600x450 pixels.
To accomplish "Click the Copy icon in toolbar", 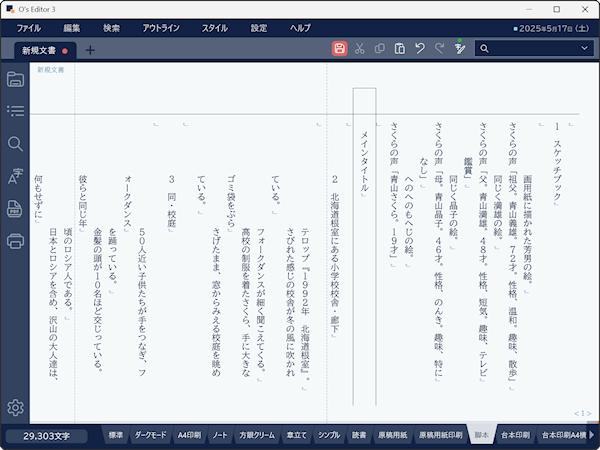I will pyautogui.click(x=380, y=49).
